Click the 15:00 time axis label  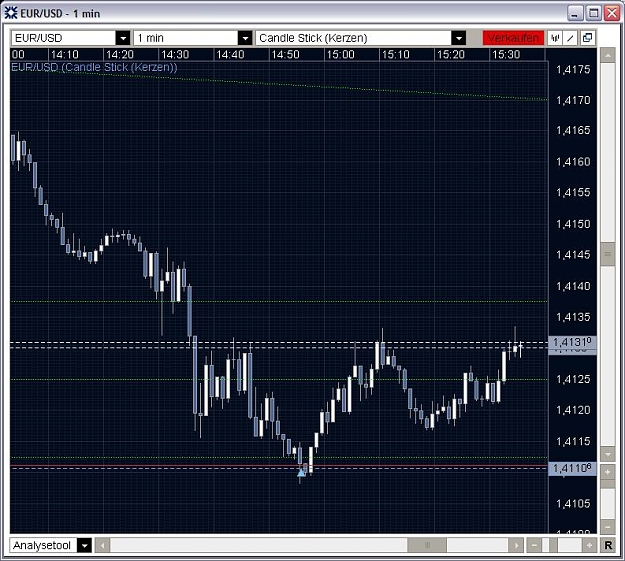click(x=340, y=55)
